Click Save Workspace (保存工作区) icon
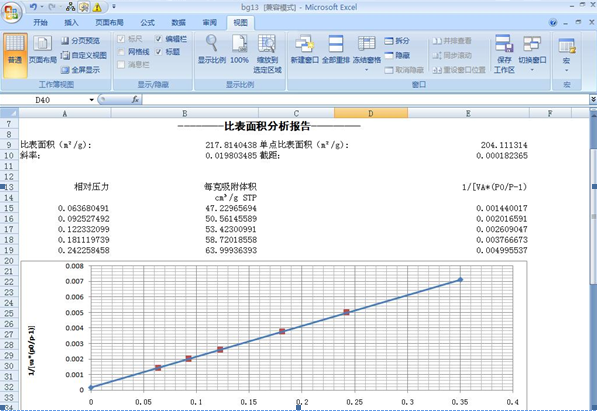Image resolution: width=597 pixels, height=411 pixels. tap(504, 54)
